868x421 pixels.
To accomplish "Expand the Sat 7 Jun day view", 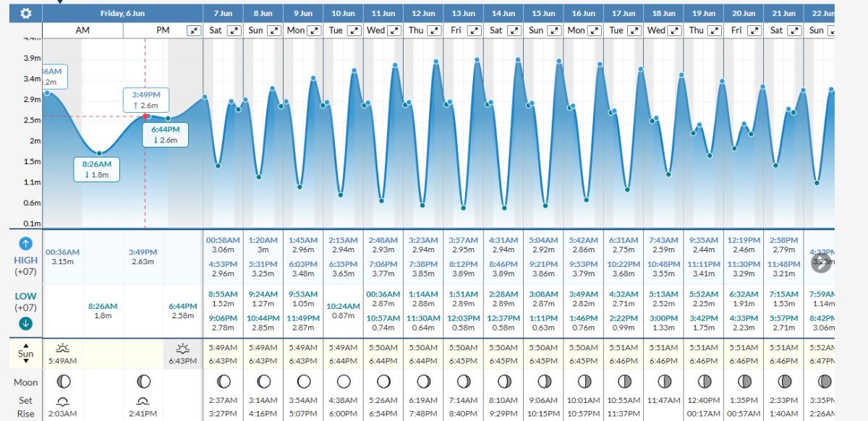I will click(234, 30).
